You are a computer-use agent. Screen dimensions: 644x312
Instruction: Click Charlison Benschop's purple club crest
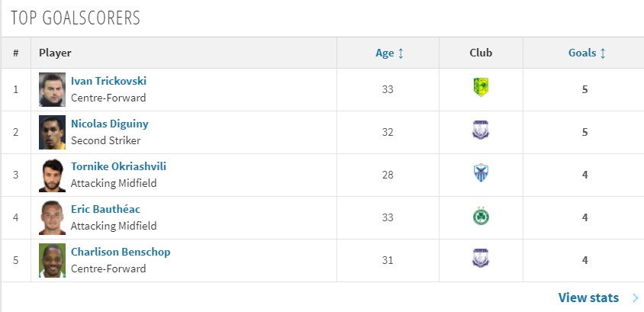pyautogui.click(x=481, y=259)
